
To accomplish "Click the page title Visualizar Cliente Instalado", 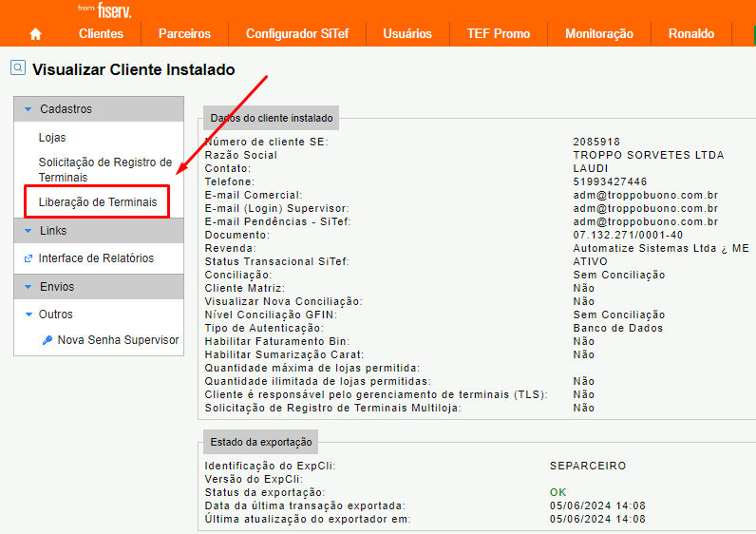I will point(134,69).
